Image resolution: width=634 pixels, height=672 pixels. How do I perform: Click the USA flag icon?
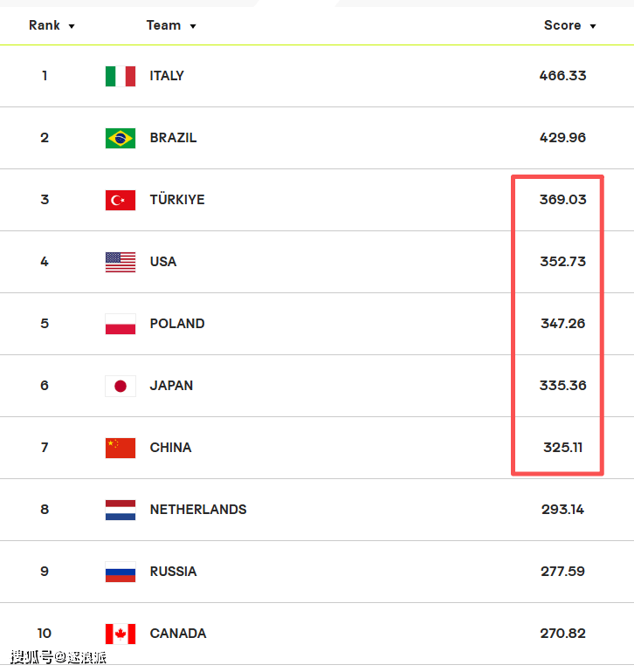coord(121,262)
